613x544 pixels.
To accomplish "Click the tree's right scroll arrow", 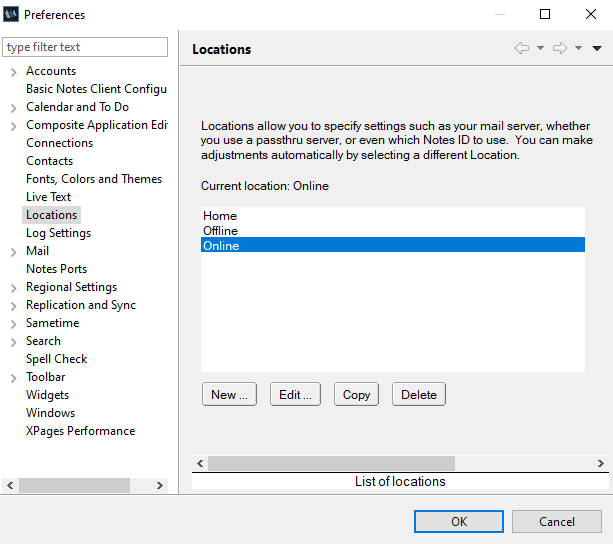I will click(160, 485).
